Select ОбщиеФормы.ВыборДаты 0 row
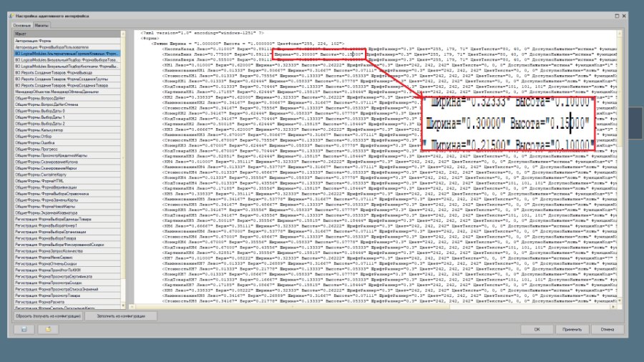This screenshot has height=362, width=644. point(67,111)
